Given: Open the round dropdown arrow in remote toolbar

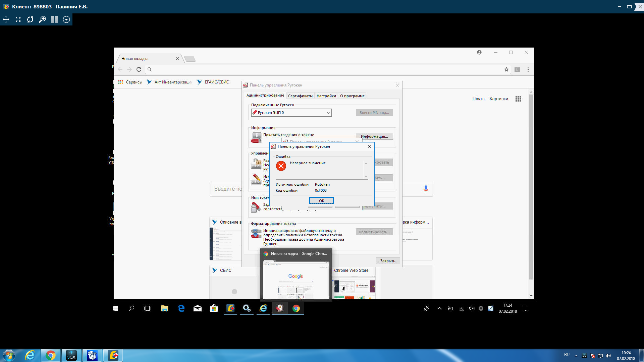Looking at the screenshot, I should pyautogui.click(x=66, y=19).
